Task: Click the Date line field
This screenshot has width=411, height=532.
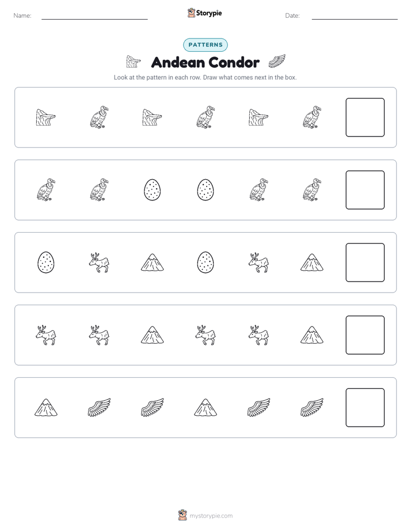Action: 355,16
